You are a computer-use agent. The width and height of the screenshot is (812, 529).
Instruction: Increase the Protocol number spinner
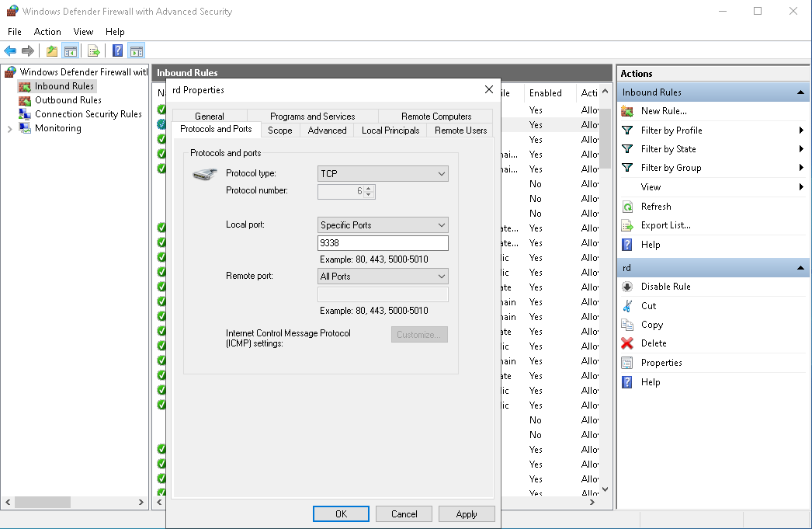point(369,188)
